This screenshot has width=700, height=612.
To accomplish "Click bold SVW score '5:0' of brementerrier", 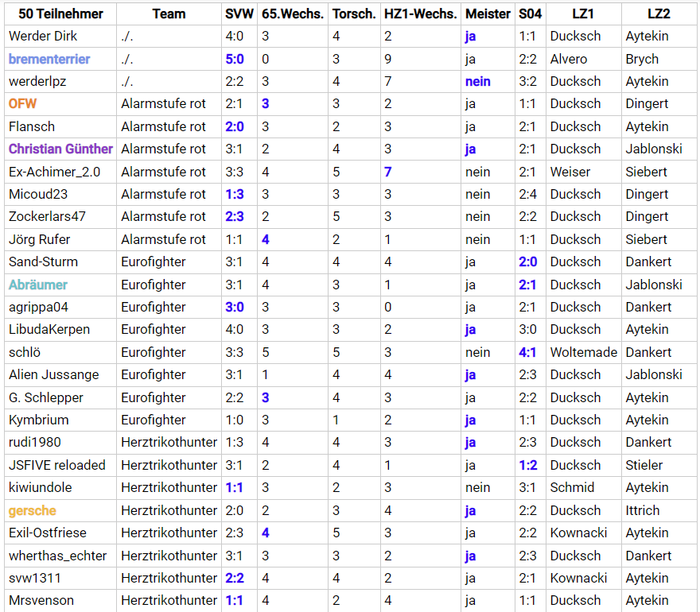I will [235, 59].
